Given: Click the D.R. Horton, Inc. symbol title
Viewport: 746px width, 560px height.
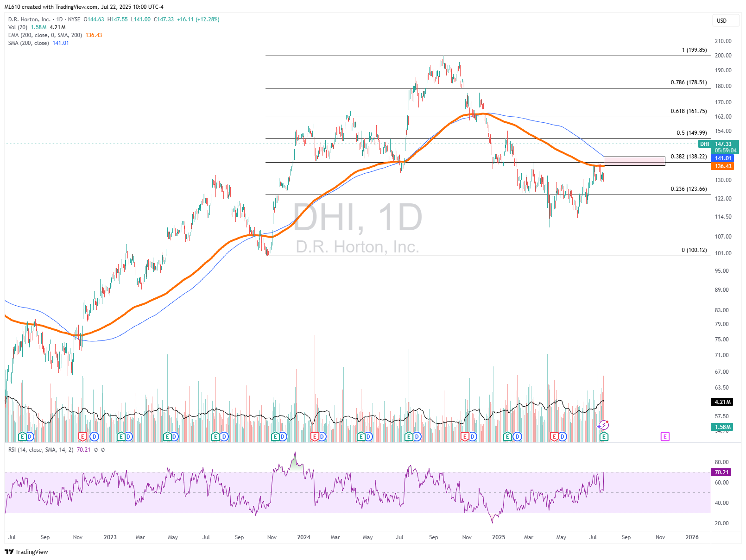Looking at the screenshot, I should click(x=29, y=19).
